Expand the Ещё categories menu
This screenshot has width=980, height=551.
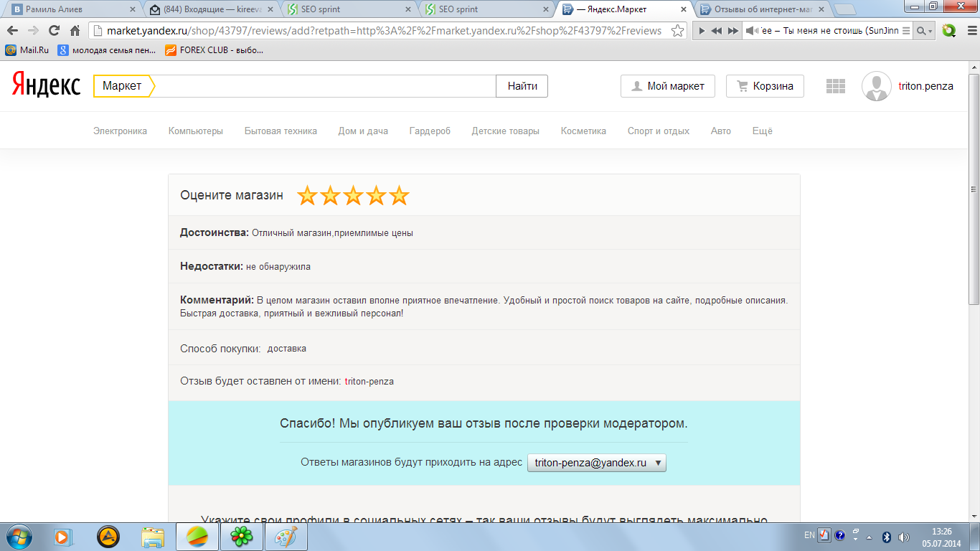coord(763,131)
